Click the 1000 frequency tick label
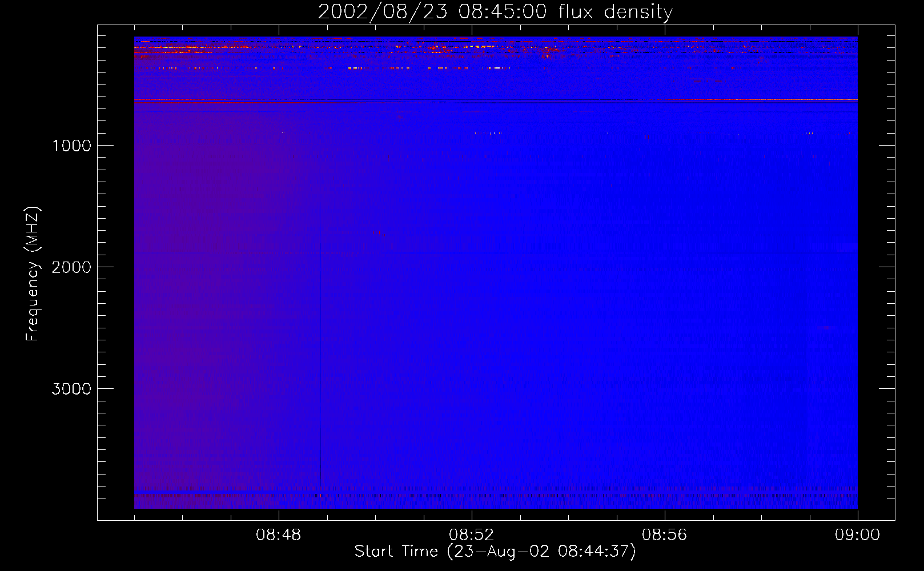The height and width of the screenshot is (571, 924). pyautogui.click(x=72, y=146)
